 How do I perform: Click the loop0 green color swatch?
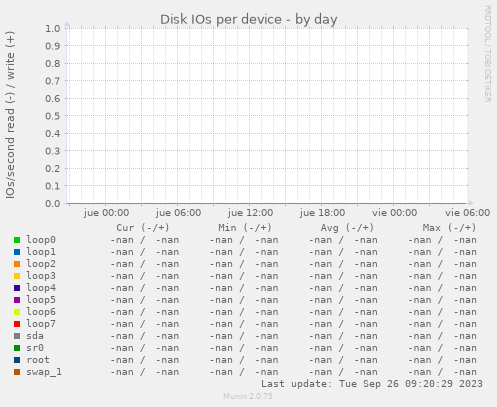pos(17,240)
